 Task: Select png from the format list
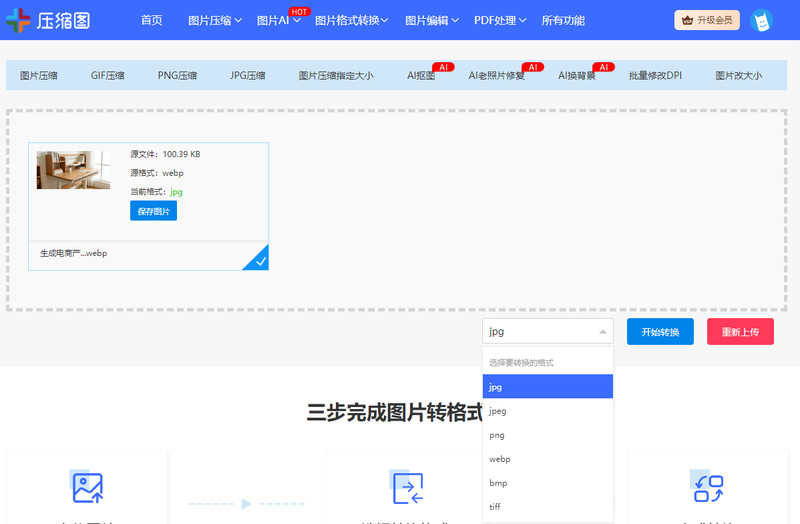pos(497,435)
